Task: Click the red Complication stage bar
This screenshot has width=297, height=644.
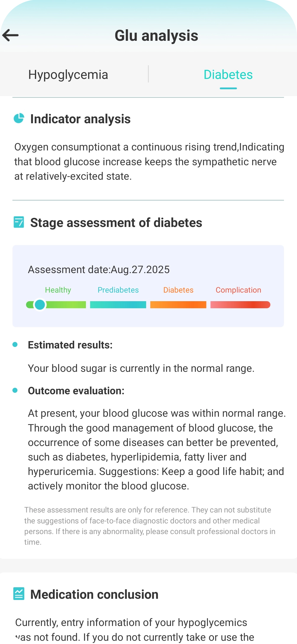Action: [x=240, y=305]
